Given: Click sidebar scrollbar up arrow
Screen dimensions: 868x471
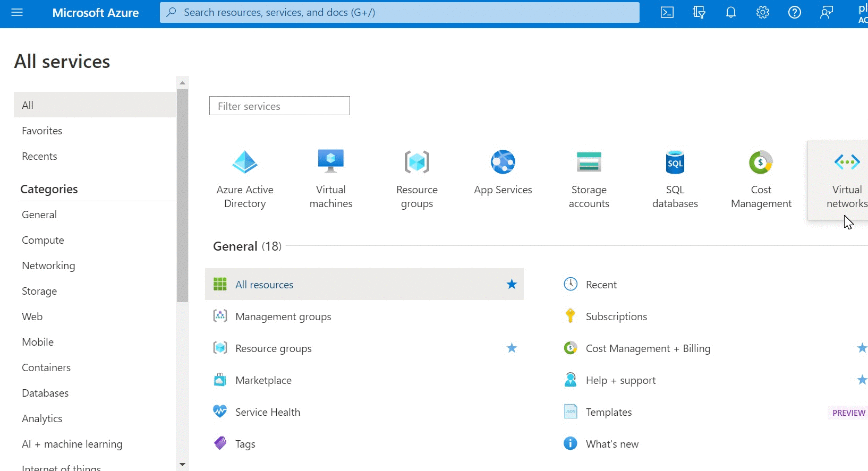Looking at the screenshot, I should coord(182,83).
